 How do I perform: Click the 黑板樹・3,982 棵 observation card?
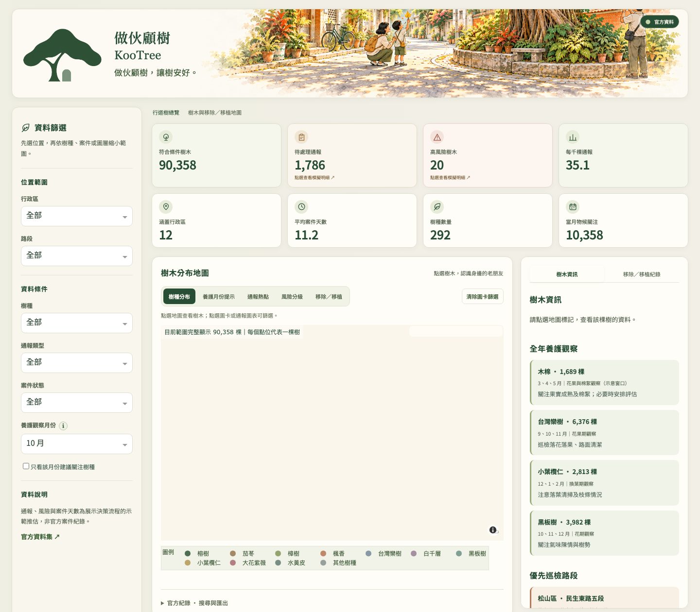[x=604, y=533]
